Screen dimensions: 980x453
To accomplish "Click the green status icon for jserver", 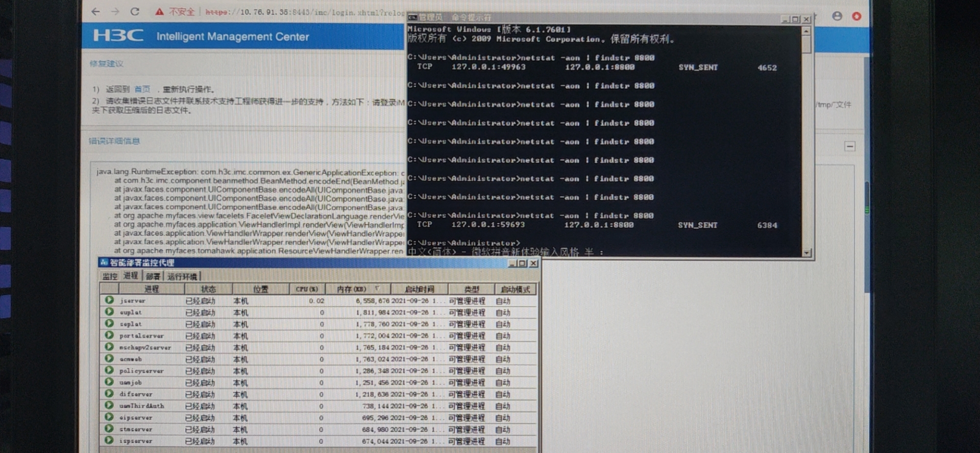I will click(x=109, y=300).
